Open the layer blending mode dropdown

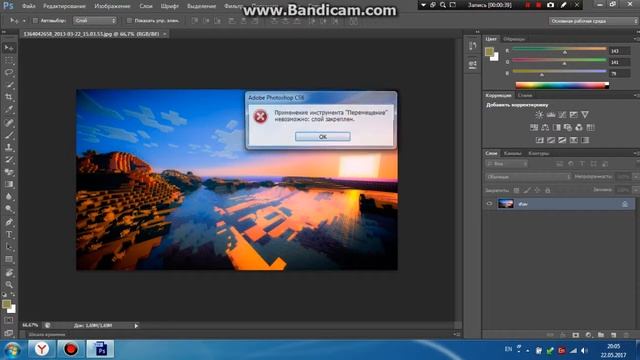[528, 177]
